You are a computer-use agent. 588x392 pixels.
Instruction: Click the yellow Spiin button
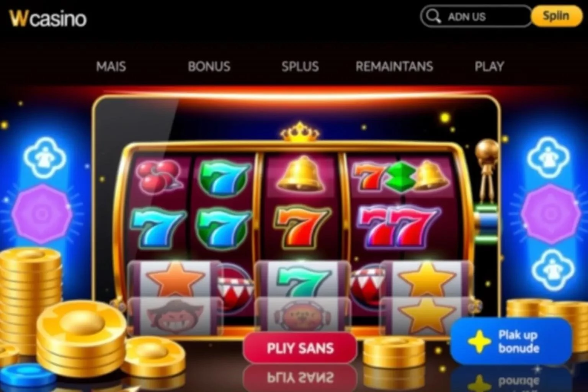click(x=557, y=16)
